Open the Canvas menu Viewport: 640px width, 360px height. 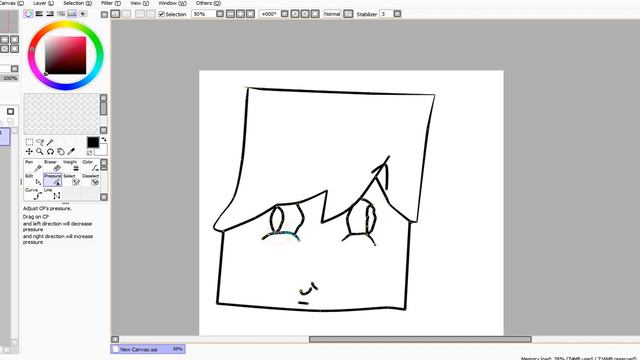(x=11, y=3)
